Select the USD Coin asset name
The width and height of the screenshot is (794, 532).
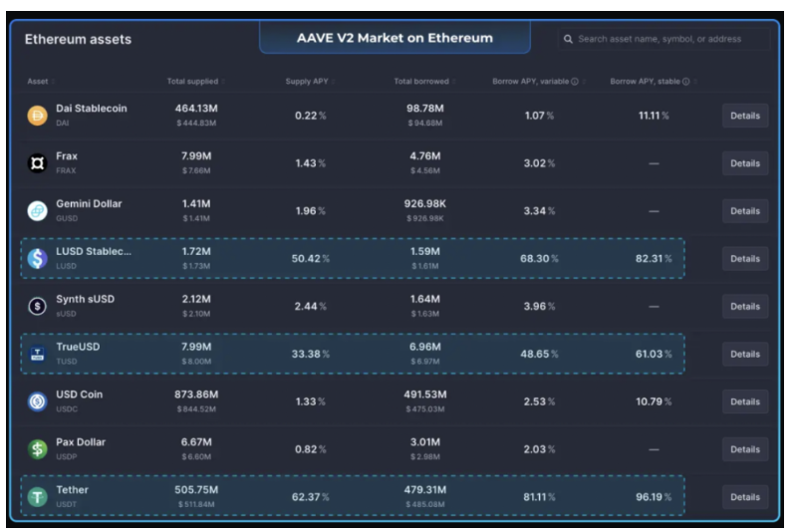pyautogui.click(x=79, y=395)
